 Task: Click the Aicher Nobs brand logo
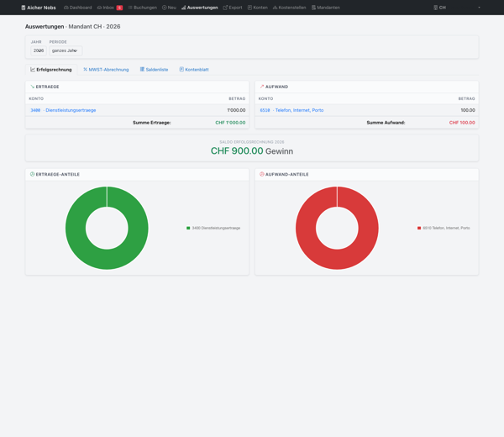[39, 8]
